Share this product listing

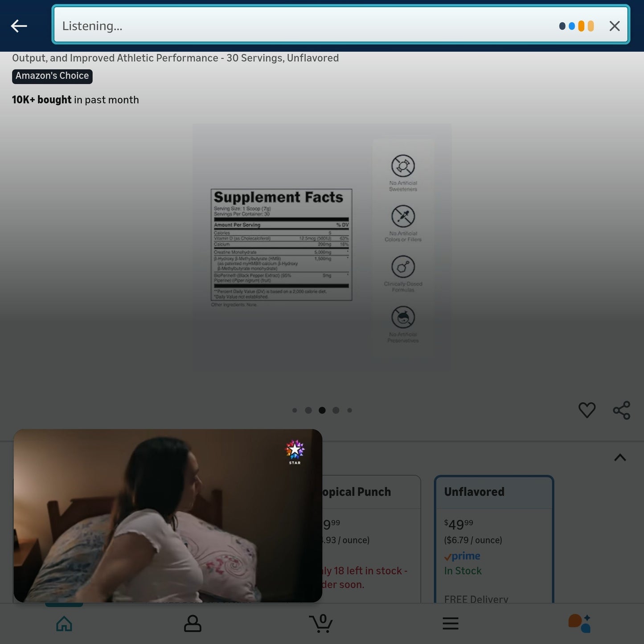tap(621, 410)
